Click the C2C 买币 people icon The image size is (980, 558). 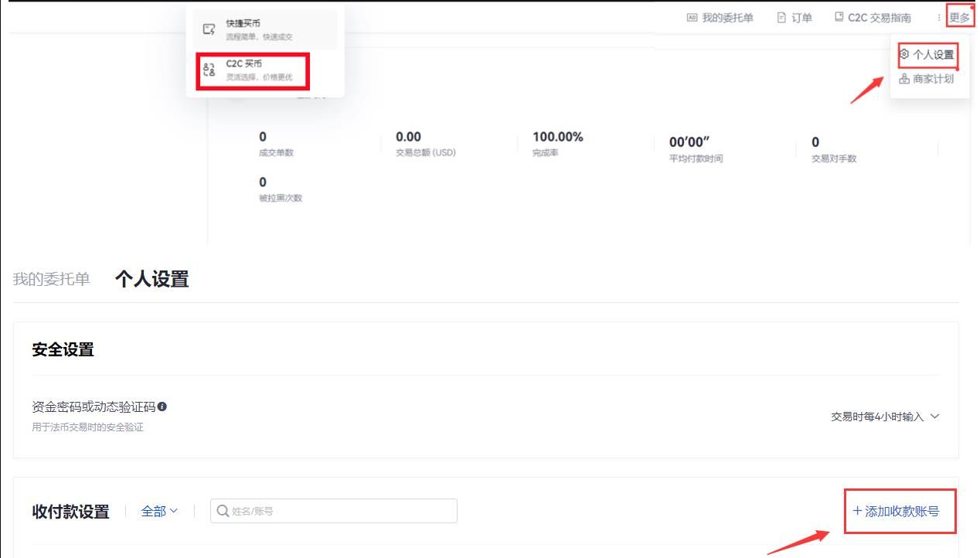tap(209, 70)
